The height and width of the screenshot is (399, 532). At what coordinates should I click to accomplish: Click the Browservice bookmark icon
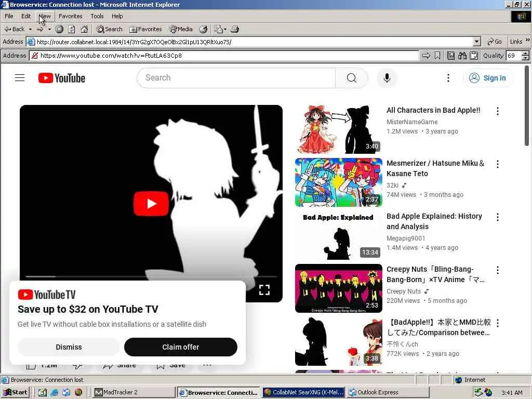click(437, 56)
